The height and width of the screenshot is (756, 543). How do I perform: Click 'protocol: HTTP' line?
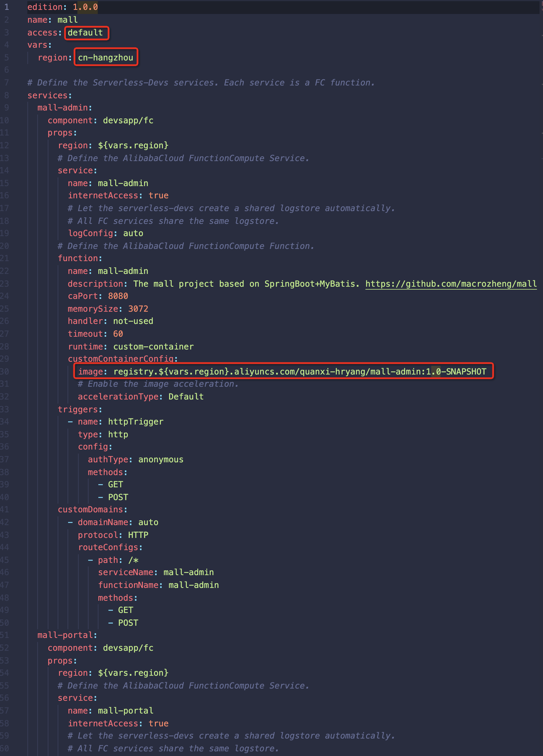click(113, 535)
